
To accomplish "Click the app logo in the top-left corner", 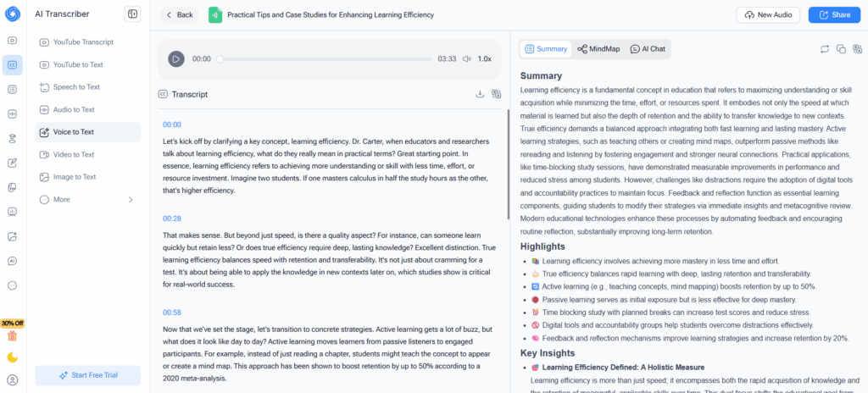I will point(12,14).
